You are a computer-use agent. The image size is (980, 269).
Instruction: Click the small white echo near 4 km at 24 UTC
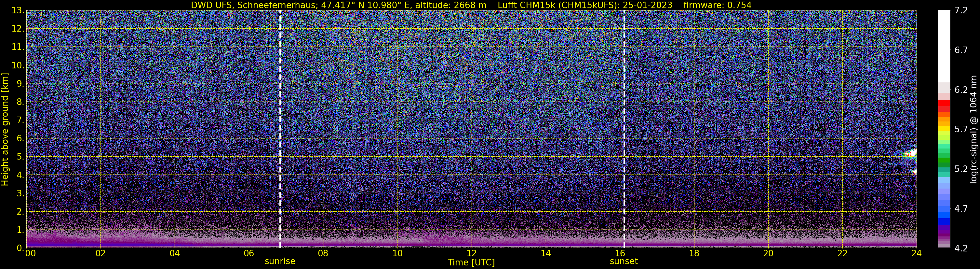[915, 172]
